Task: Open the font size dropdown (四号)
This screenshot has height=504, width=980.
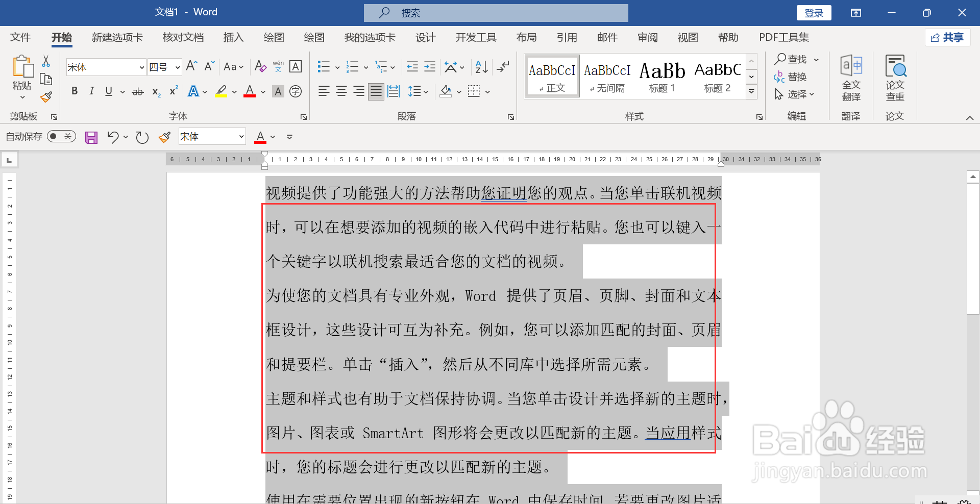Action: click(178, 67)
